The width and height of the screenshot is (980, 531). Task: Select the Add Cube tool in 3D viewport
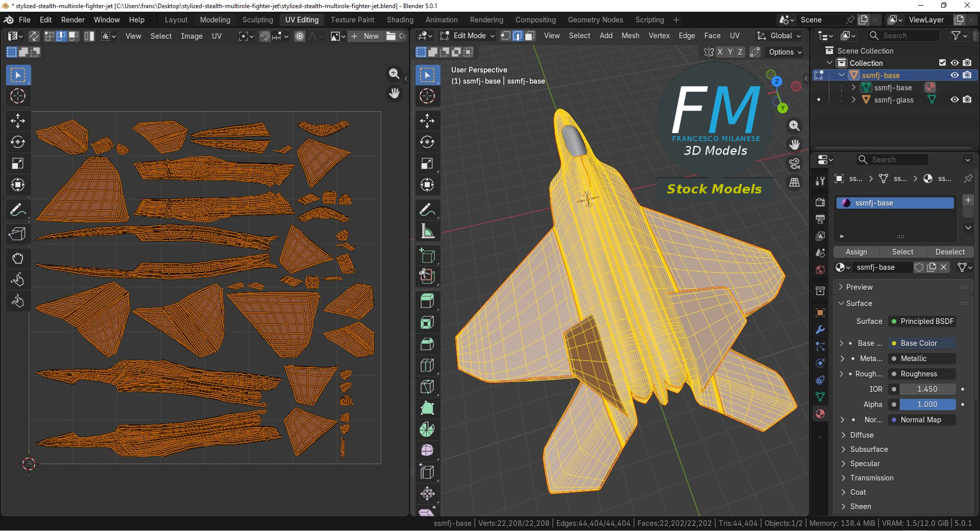point(427,255)
